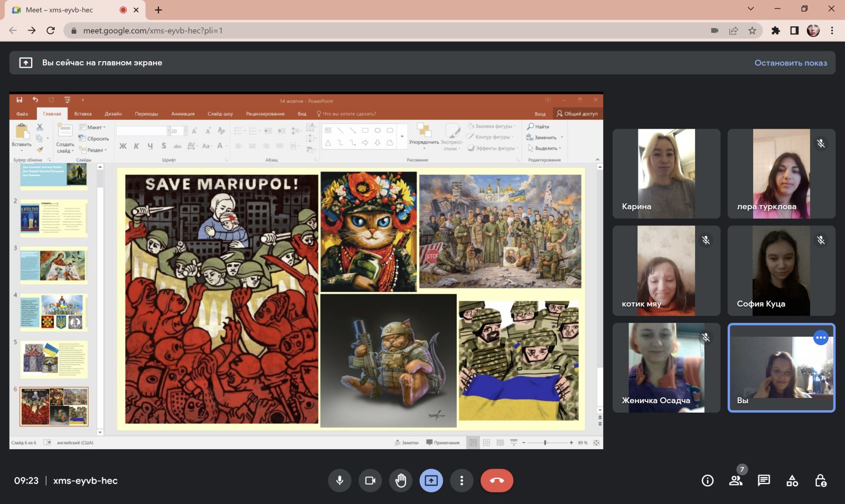The width and height of the screenshot is (845, 504).
Task: Open Chrome side panel icon
Action: click(794, 31)
